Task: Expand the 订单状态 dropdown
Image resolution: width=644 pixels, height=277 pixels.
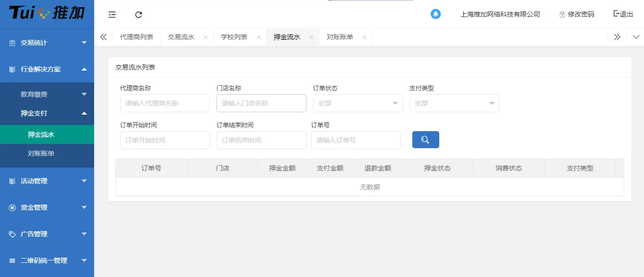Action: point(357,103)
